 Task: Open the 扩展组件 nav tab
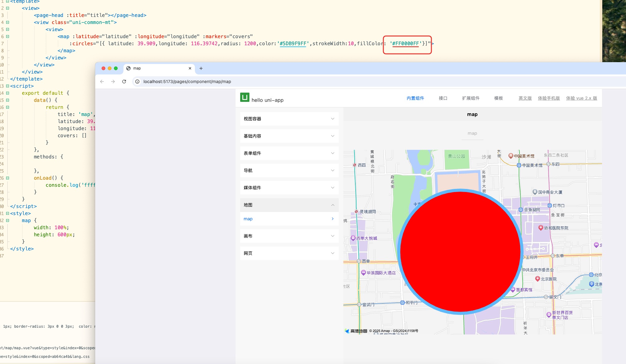[x=471, y=98]
